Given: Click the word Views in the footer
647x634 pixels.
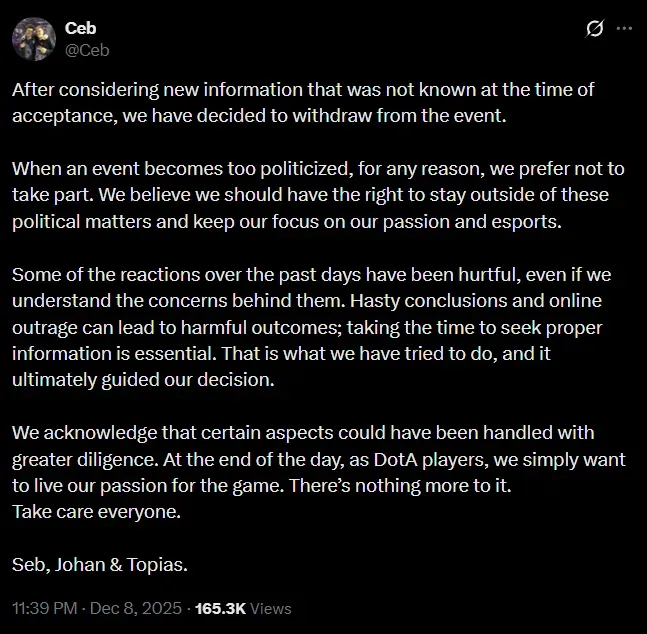Looking at the screenshot, I should (273, 608).
